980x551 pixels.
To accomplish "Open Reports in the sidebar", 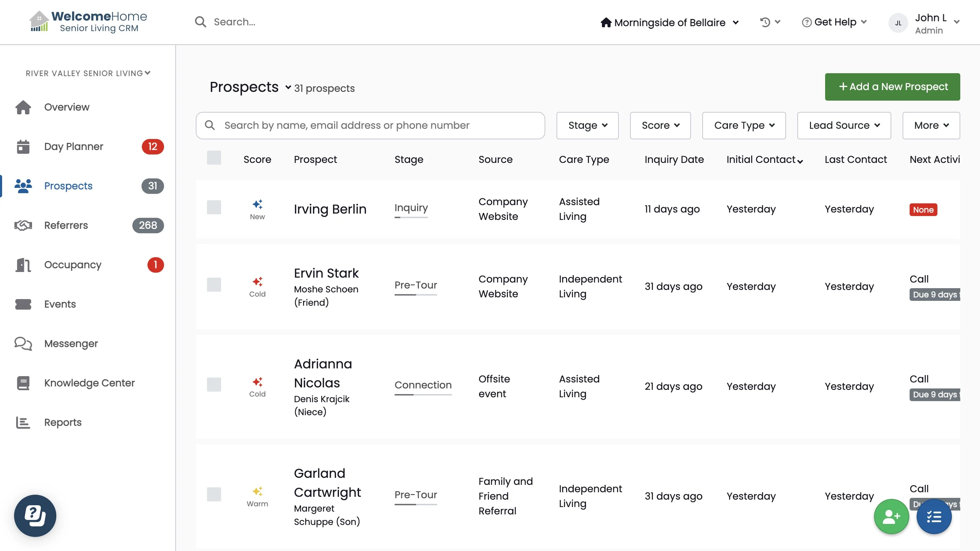I will pyautogui.click(x=62, y=422).
